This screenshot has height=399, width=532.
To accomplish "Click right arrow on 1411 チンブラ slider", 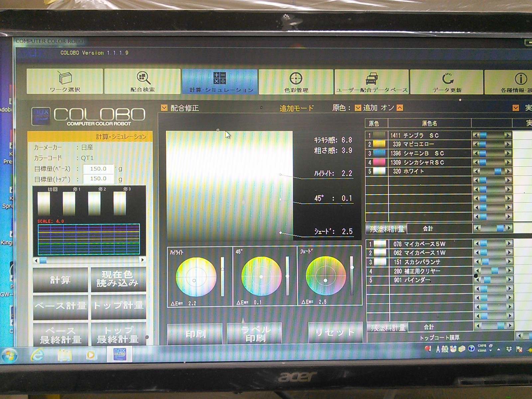I will (508, 135).
